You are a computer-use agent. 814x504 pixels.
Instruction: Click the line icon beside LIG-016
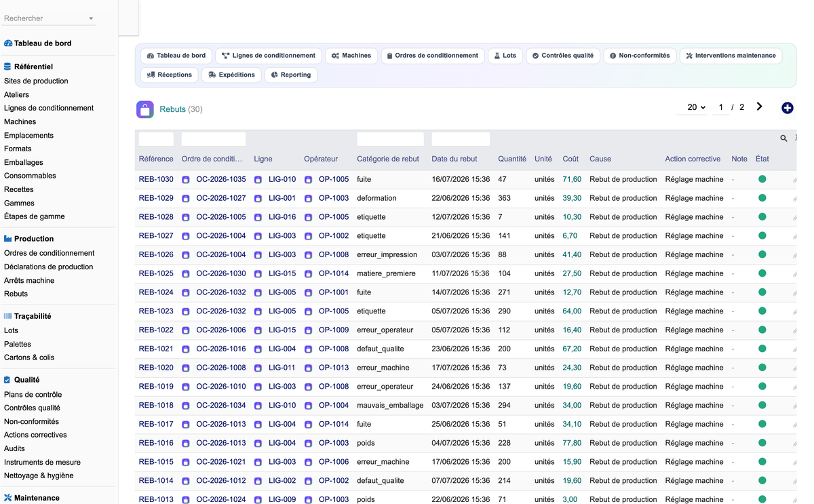pos(258,218)
